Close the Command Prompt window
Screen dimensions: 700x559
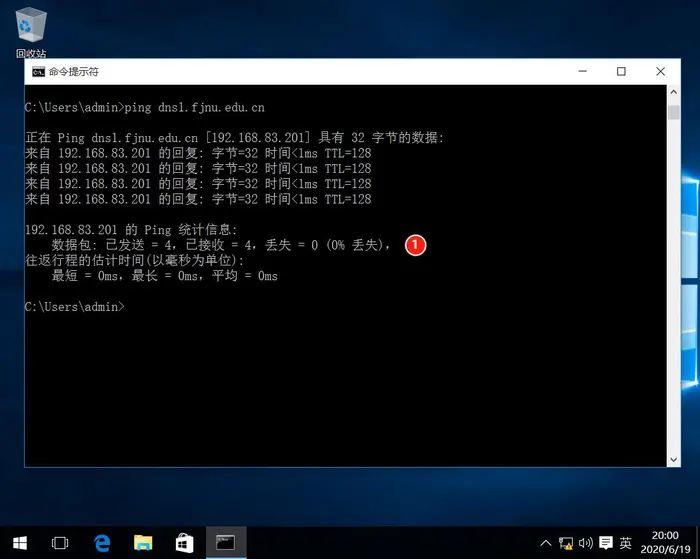coord(660,71)
